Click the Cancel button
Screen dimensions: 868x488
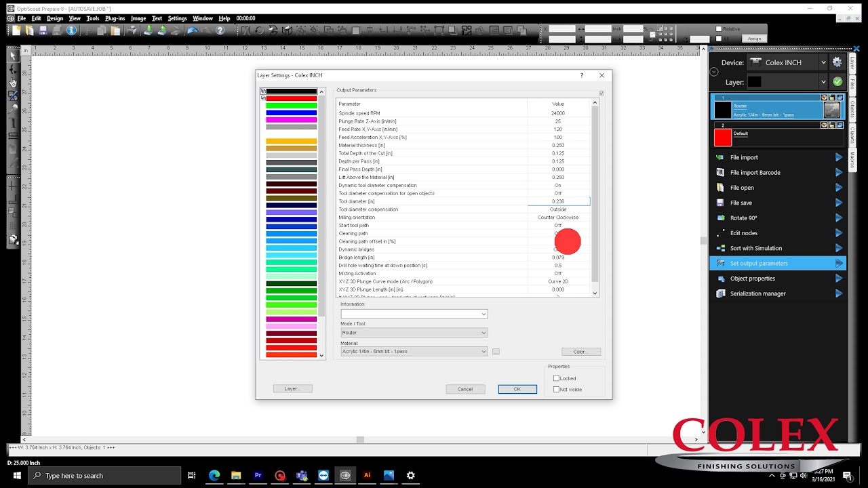coord(465,389)
